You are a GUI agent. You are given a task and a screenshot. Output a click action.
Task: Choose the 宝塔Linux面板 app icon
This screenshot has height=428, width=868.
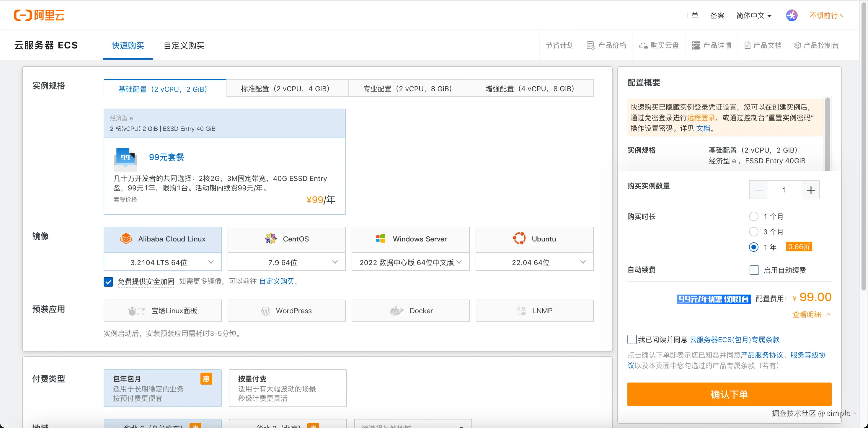[x=137, y=311]
